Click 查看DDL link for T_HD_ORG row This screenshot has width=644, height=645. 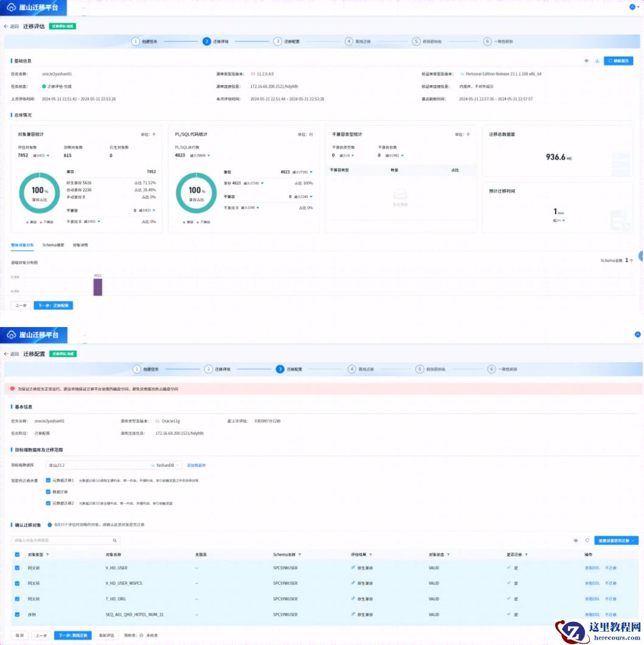point(592,599)
